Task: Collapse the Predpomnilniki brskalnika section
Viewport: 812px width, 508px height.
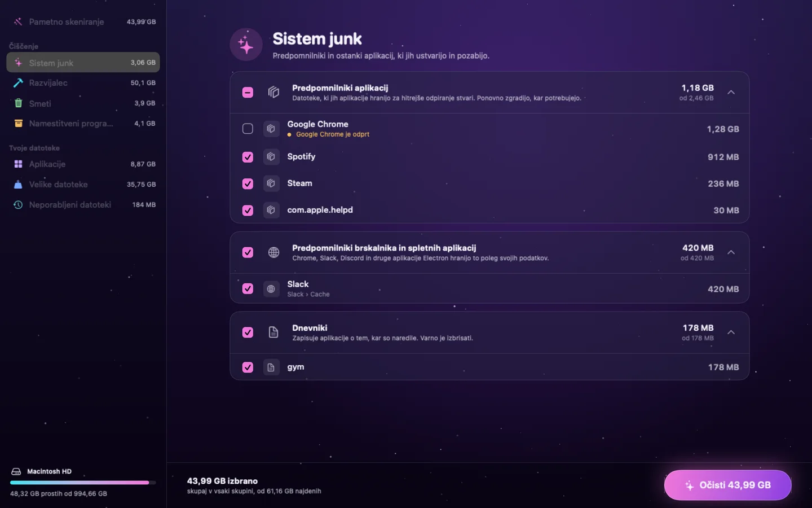Action: click(x=731, y=252)
